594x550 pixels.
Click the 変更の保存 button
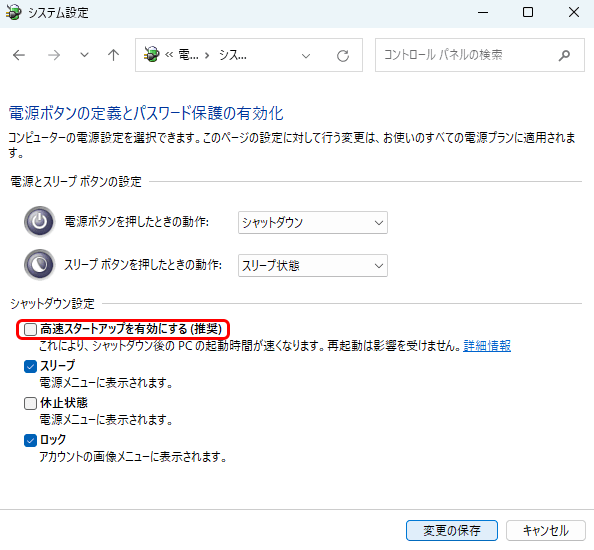click(452, 530)
